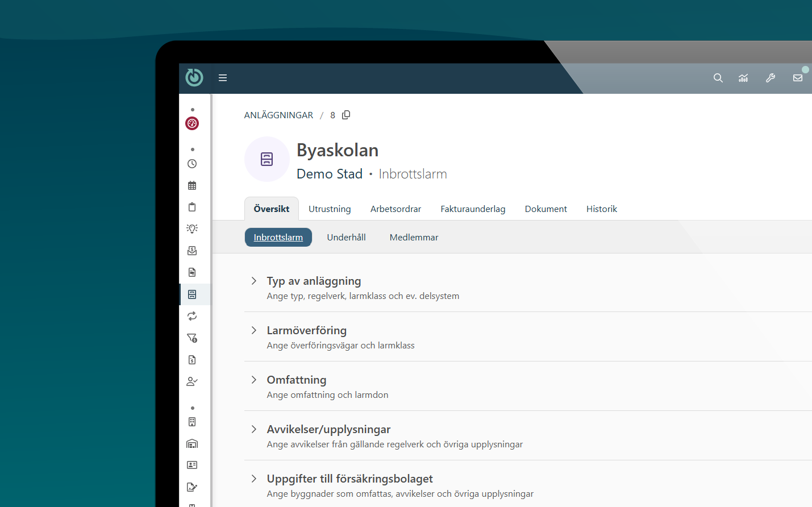The height and width of the screenshot is (507, 812).
Task: Open search with magnifying glass icon
Action: [718, 78]
